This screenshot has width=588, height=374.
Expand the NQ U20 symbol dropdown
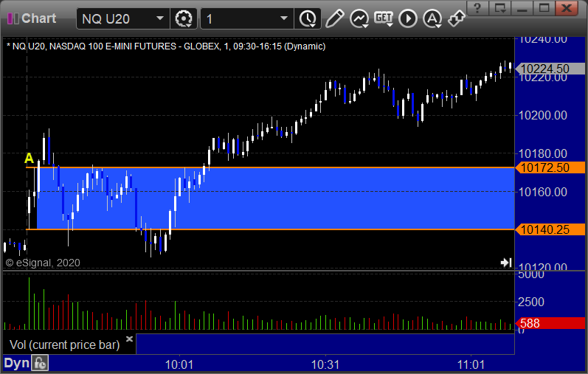(160, 18)
